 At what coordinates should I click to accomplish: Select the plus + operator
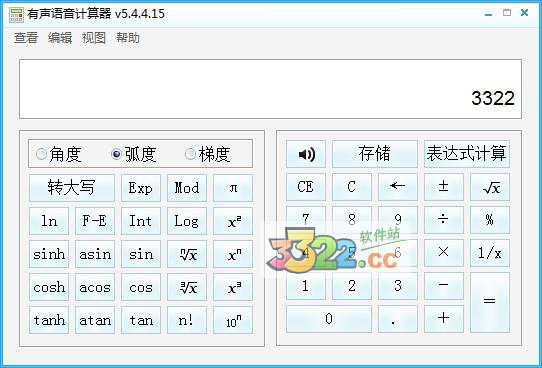[443, 319]
